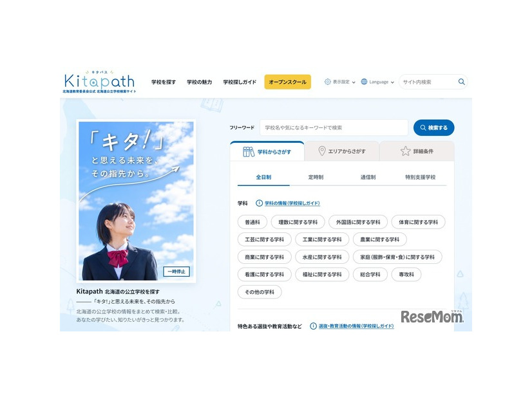Select the 定時制 sub-tab

point(316,177)
